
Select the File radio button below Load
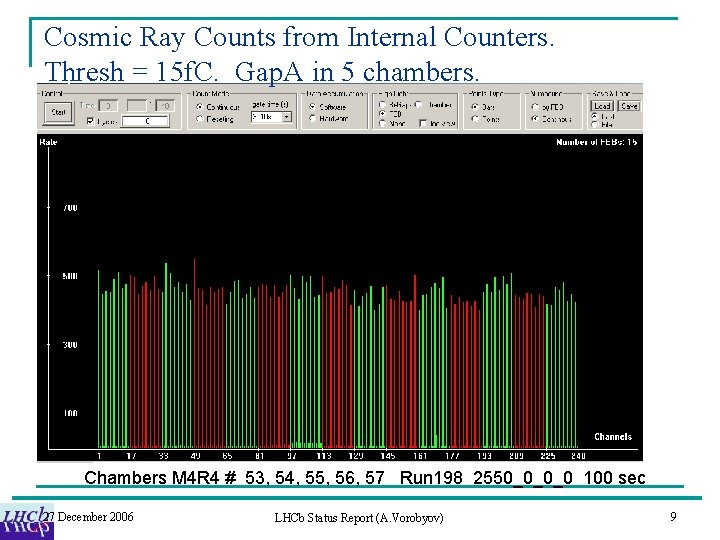(x=595, y=124)
